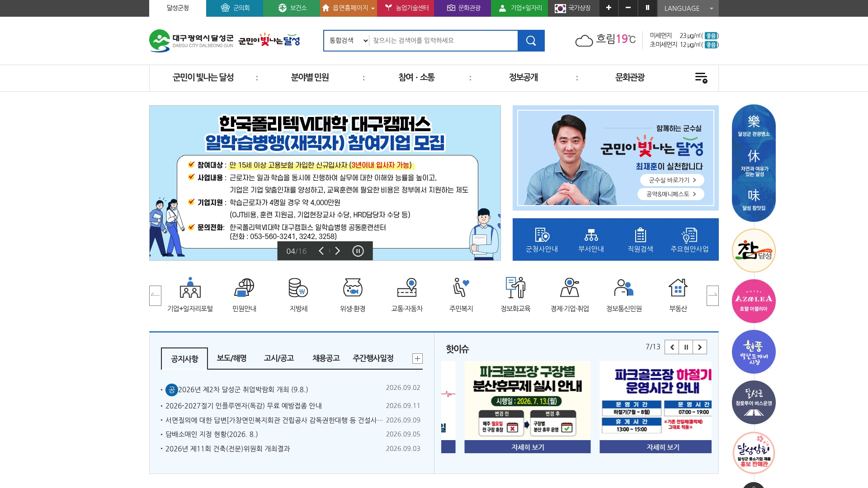Open 민원안내 quick icon
This screenshot has width=868, height=488.
pos(244,295)
